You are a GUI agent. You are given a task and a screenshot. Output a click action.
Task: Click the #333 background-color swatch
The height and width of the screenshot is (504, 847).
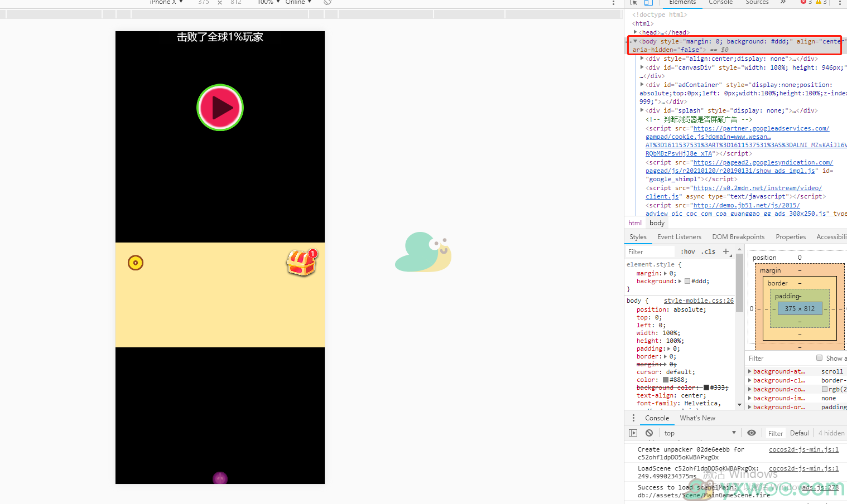(x=706, y=387)
